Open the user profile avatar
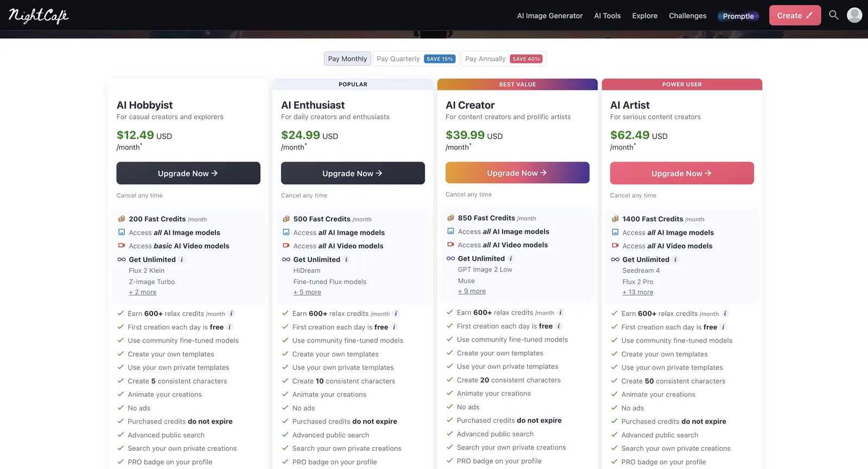Viewport: 868px width, 469px height. pyautogui.click(x=854, y=15)
